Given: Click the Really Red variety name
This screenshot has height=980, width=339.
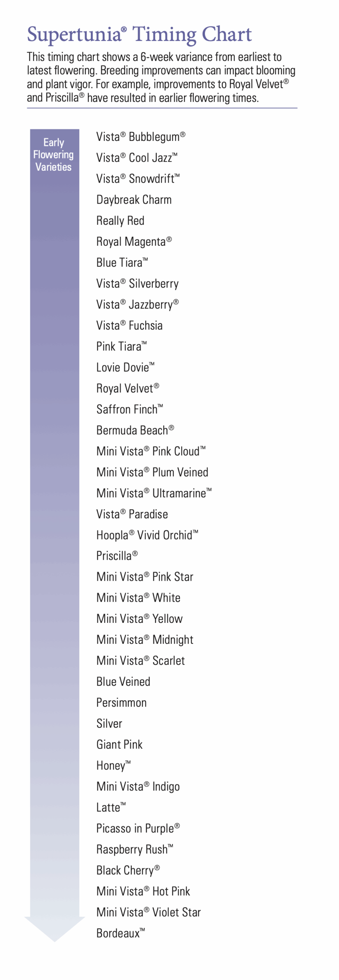Looking at the screenshot, I should click(120, 221).
